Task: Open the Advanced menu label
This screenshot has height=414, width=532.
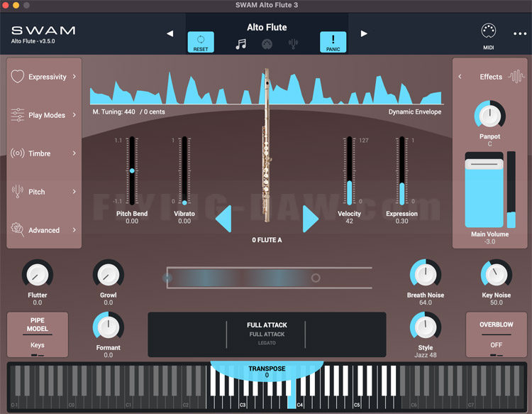Action: click(44, 230)
